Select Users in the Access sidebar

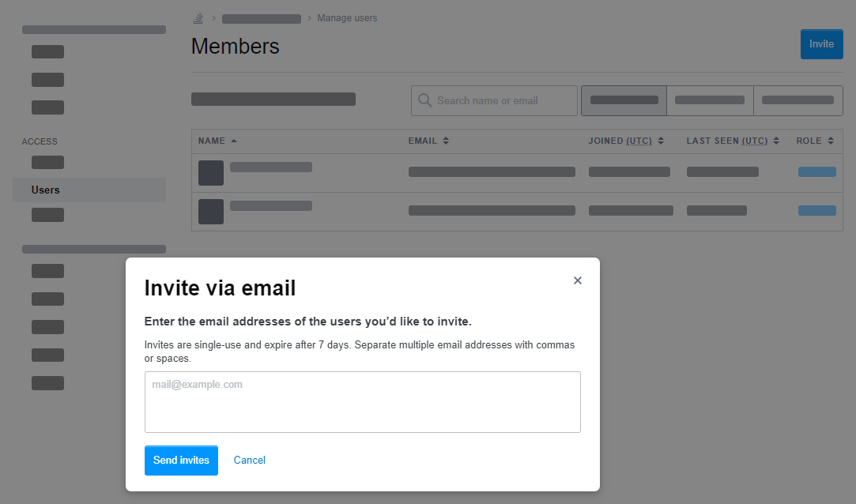[46, 190]
